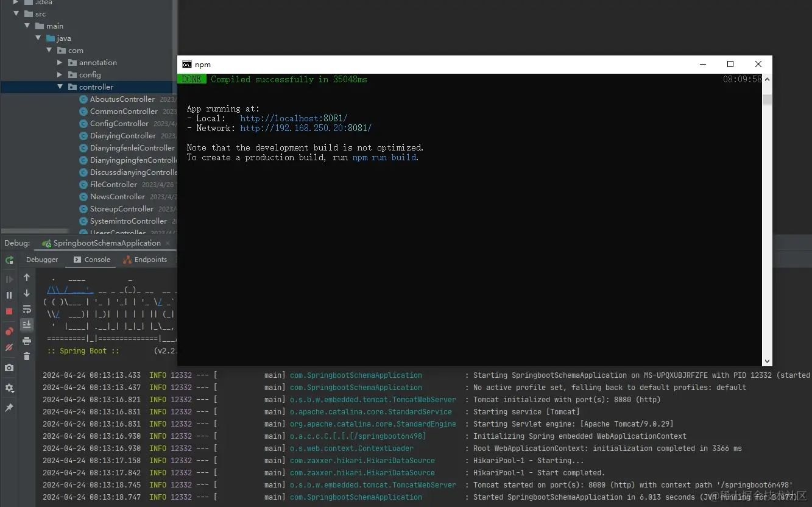Click the npm window title icon

[187, 65]
